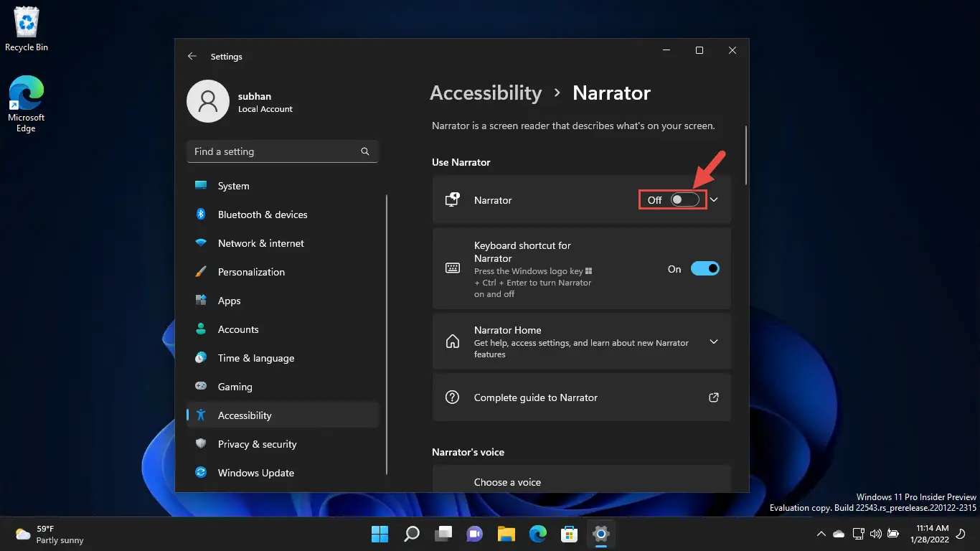Click the Bluetooth icon in sidebar
The width and height of the screenshot is (980, 551).
pyautogui.click(x=202, y=215)
